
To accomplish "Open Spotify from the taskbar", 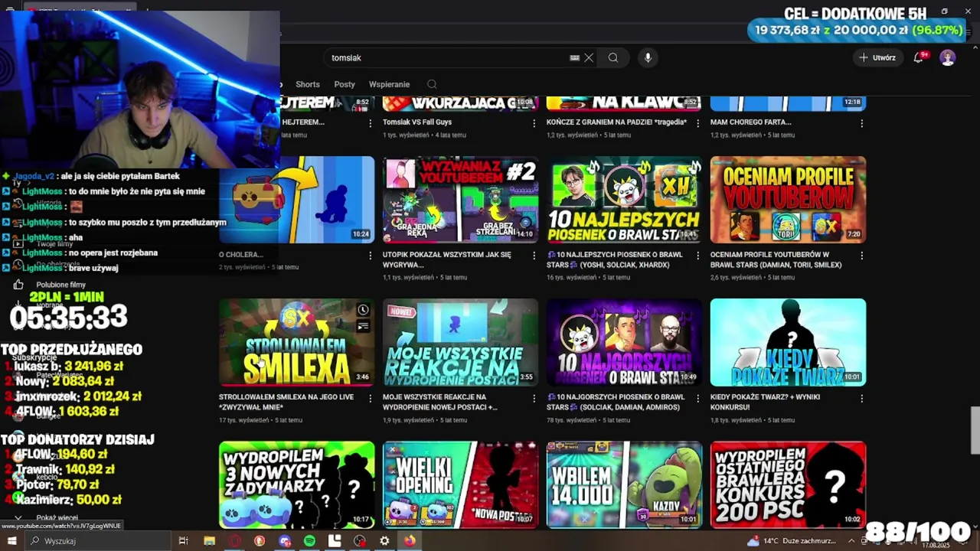I will point(309,541).
